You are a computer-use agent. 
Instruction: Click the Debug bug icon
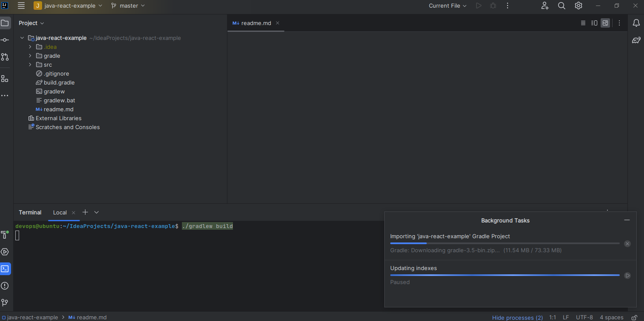pyautogui.click(x=493, y=6)
